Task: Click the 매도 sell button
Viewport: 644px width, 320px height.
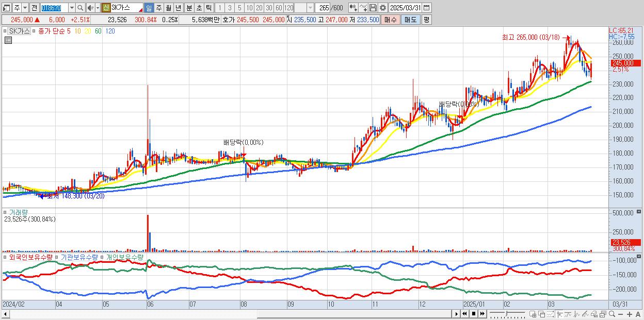Action: [410, 20]
